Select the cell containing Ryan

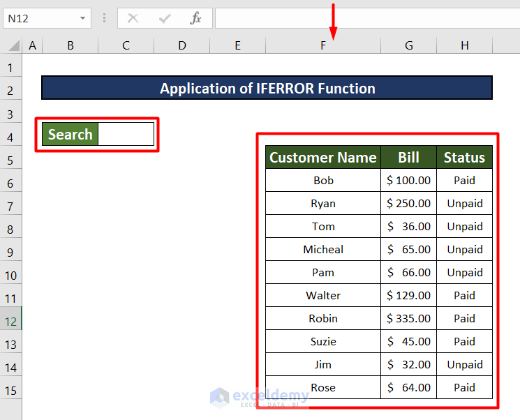pos(323,203)
